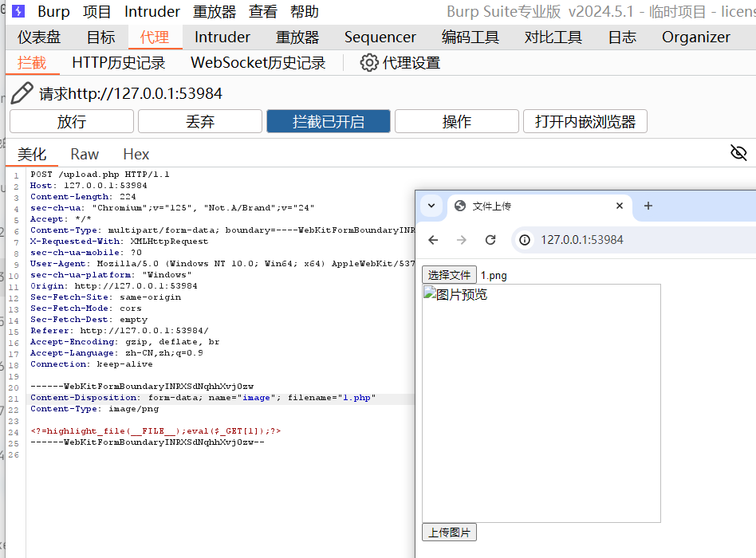Select the Hex view tab

(x=136, y=154)
